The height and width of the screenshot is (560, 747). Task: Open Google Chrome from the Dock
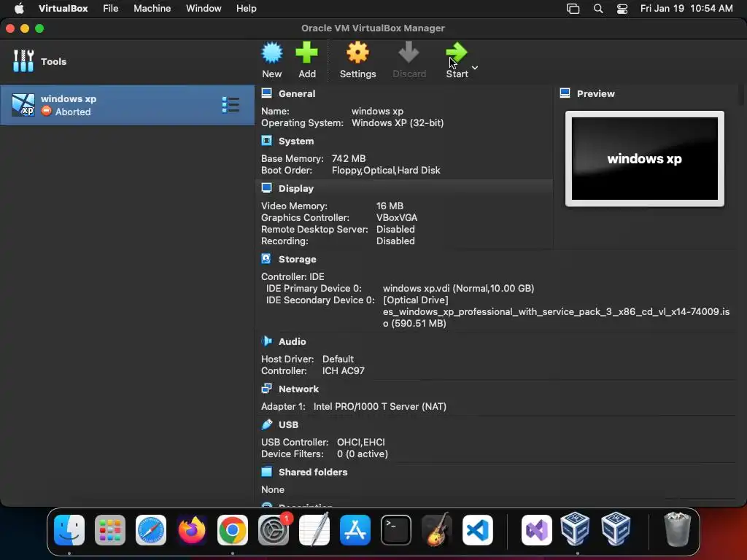233,529
